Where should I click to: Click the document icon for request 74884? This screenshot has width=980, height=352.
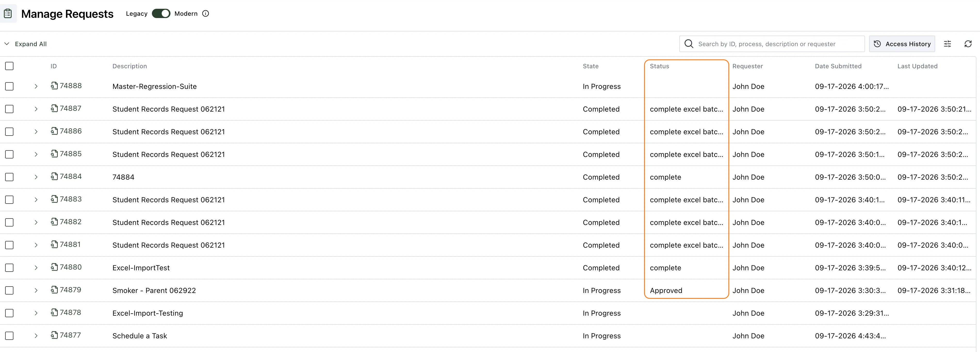coord(54,176)
